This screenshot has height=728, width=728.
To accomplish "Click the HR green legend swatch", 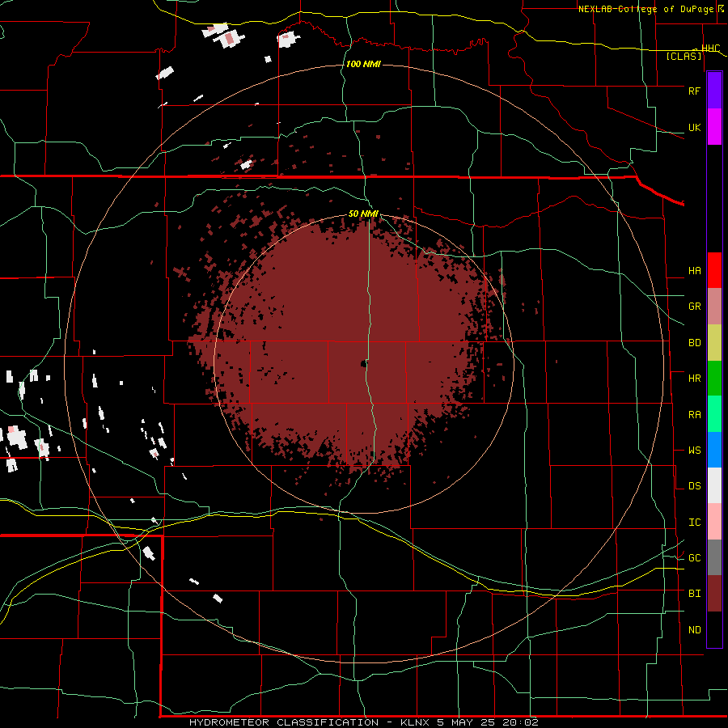I will point(714,379).
